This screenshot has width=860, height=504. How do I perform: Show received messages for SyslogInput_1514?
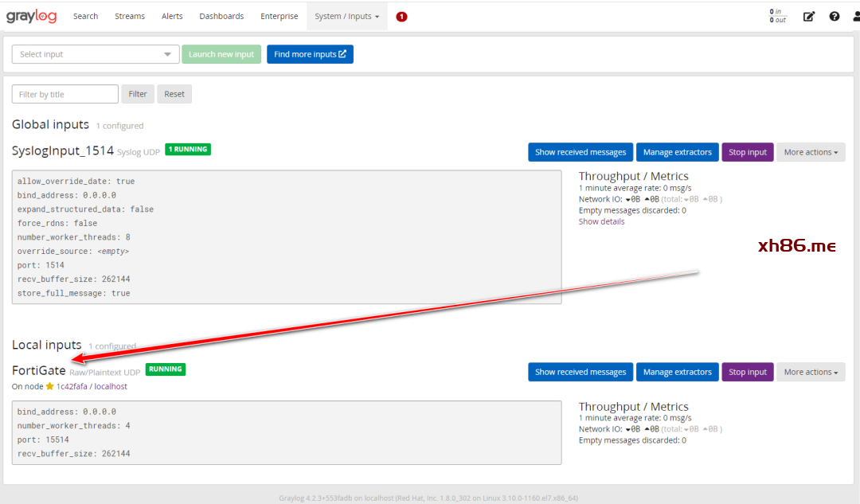[580, 152]
